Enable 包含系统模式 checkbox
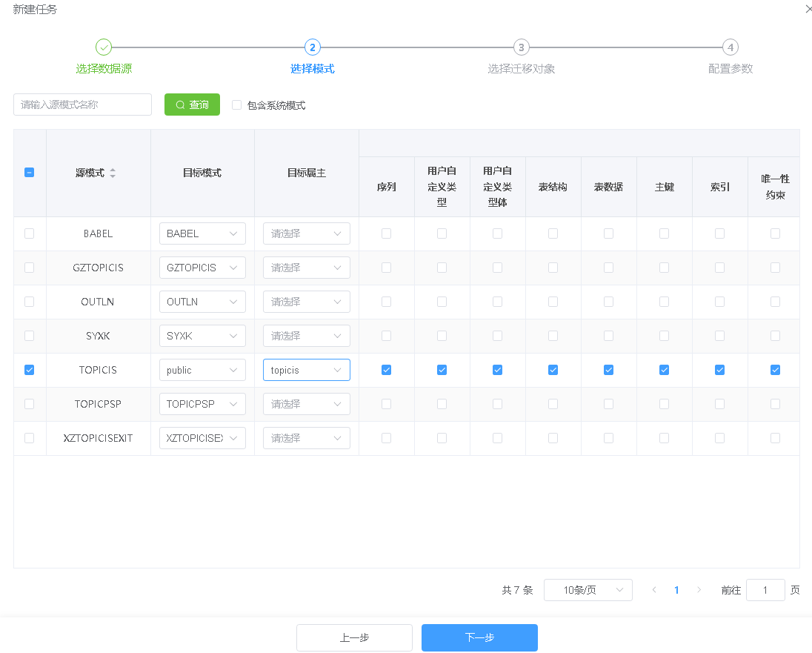Viewport: 812px width, 653px height. (x=237, y=105)
